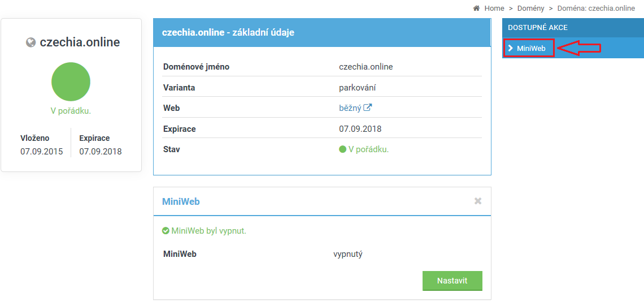Click the Expirace date in left card
This screenshot has height=301, width=644.
tap(100, 152)
